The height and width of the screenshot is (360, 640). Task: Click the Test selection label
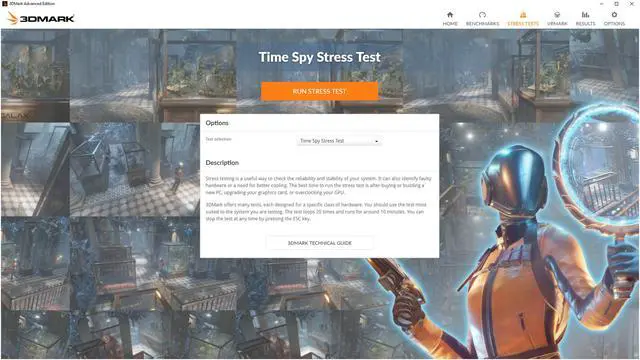tap(218, 139)
